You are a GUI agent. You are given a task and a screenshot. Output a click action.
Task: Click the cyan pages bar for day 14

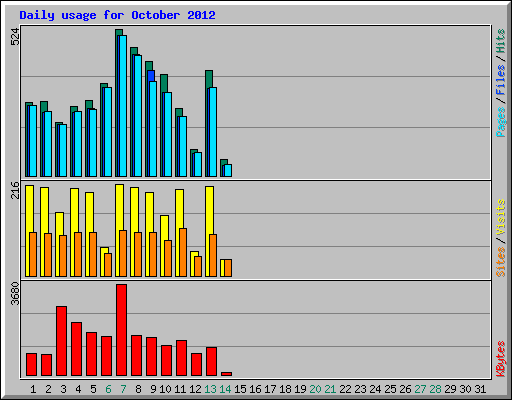click(228, 170)
